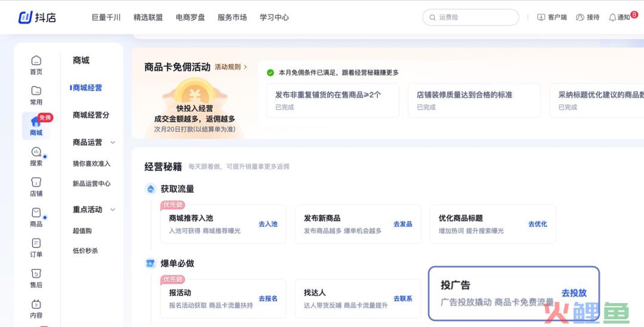Viewport: 644px width, 327px height.
Task: Open 常用 folder in the sidebar
Action: [x=36, y=95]
